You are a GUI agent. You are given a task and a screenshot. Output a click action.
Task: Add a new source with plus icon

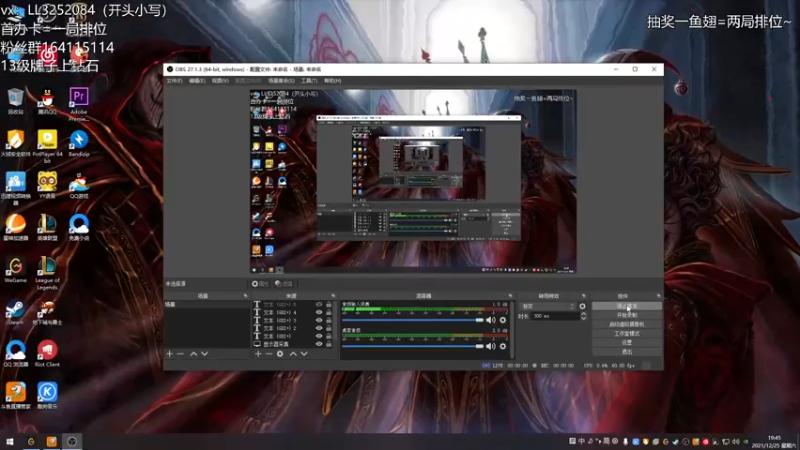258,354
